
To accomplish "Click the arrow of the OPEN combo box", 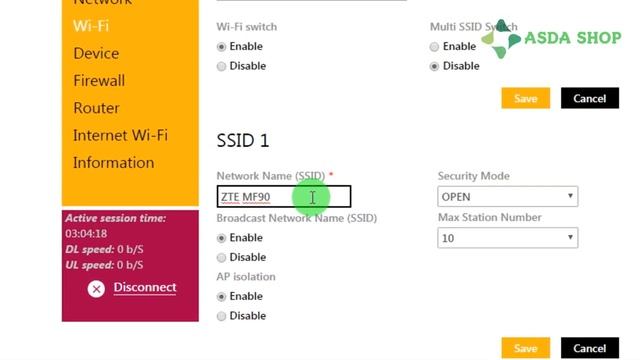I will (570, 196).
